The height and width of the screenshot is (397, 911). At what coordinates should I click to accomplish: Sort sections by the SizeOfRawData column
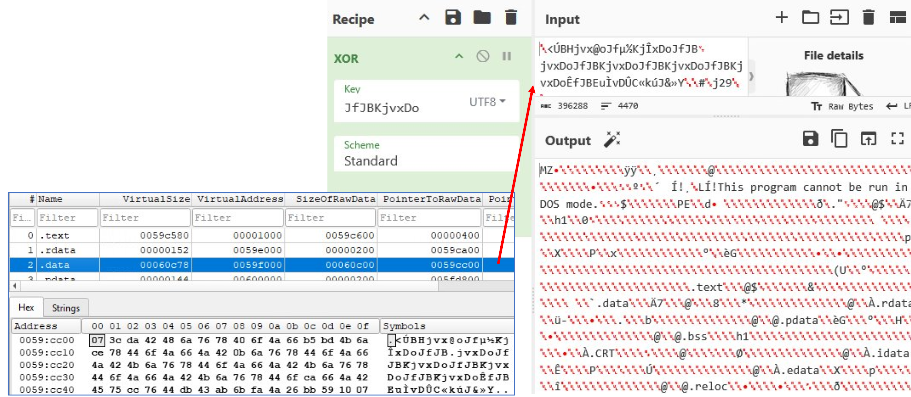click(331, 199)
